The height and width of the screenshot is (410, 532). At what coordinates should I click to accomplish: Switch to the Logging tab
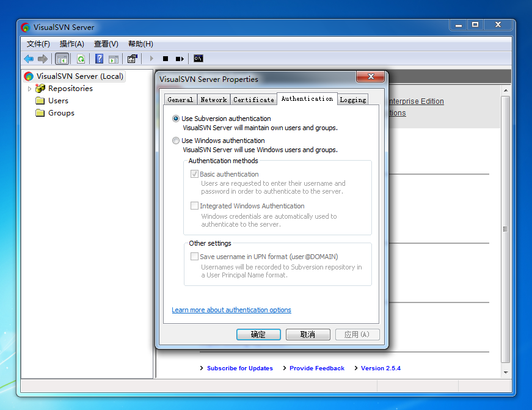click(353, 100)
